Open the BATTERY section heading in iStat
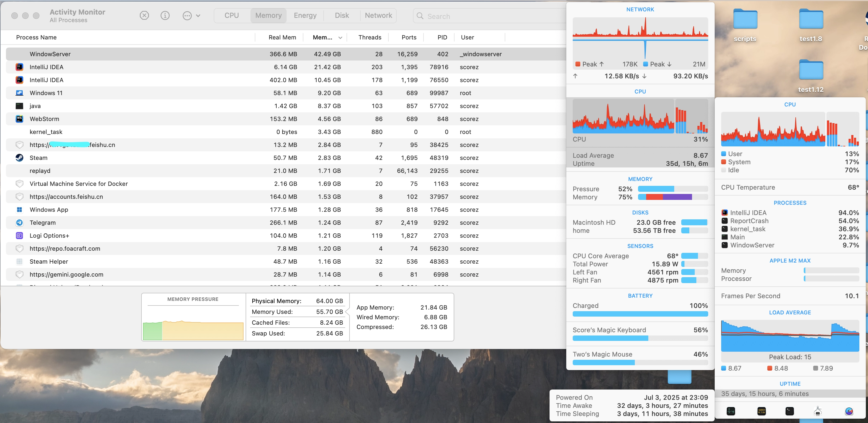This screenshot has width=868, height=423. point(640,296)
